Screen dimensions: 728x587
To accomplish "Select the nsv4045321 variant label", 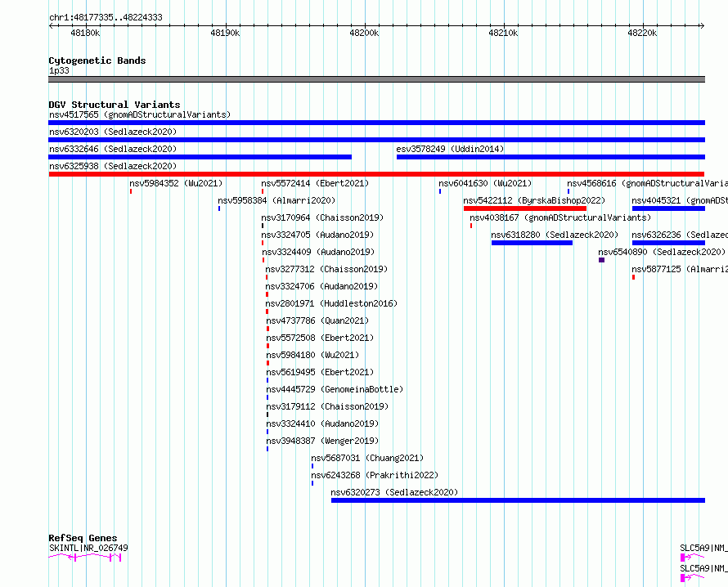I will [x=680, y=200].
